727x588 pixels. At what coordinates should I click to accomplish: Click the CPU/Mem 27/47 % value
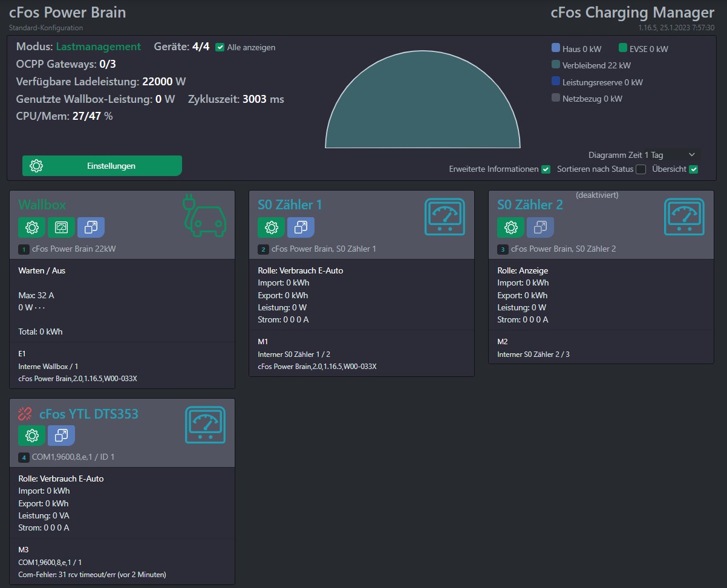point(64,116)
